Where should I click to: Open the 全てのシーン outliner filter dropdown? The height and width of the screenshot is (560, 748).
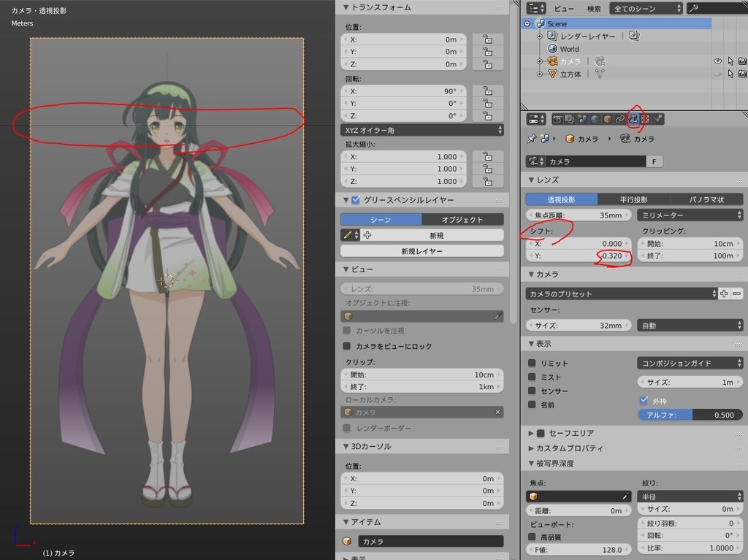(x=646, y=8)
